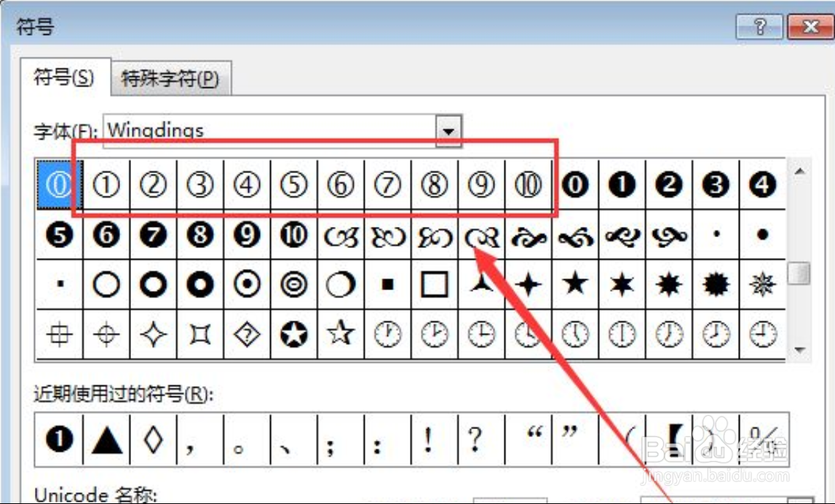Viewport: 835px width, 504px height.
Task: Switch to the 符号 tab
Action: [64, 76]
